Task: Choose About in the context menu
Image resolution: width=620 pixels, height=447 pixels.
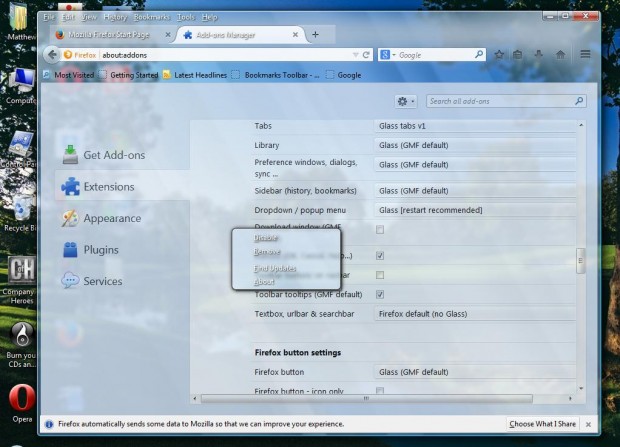Action: 286,282
